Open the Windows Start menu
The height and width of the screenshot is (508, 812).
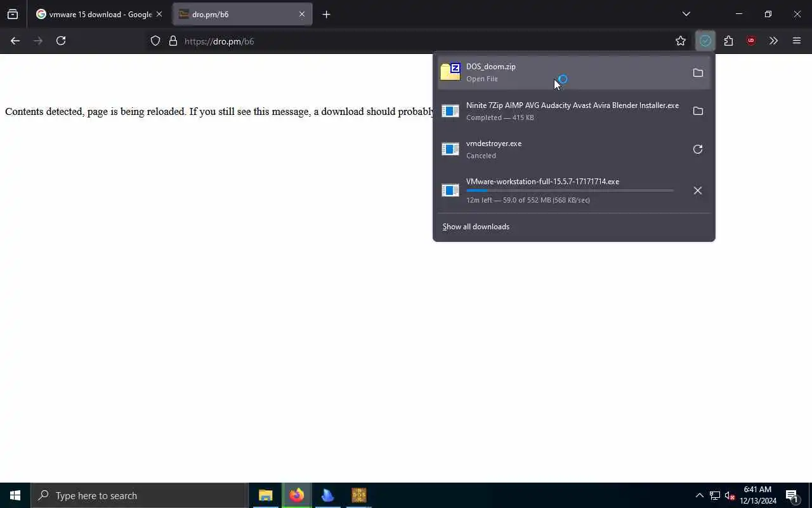[15, 495]
